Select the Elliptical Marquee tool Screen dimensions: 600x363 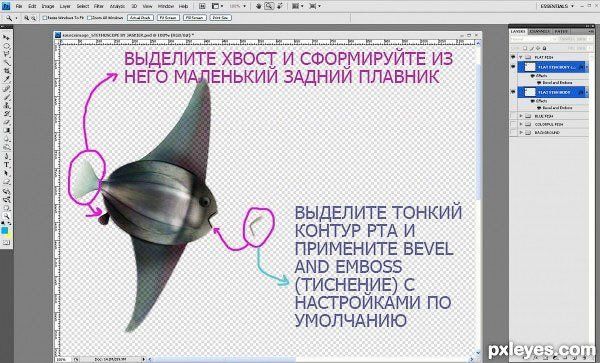pyautogui.click(x=7, y=46)
